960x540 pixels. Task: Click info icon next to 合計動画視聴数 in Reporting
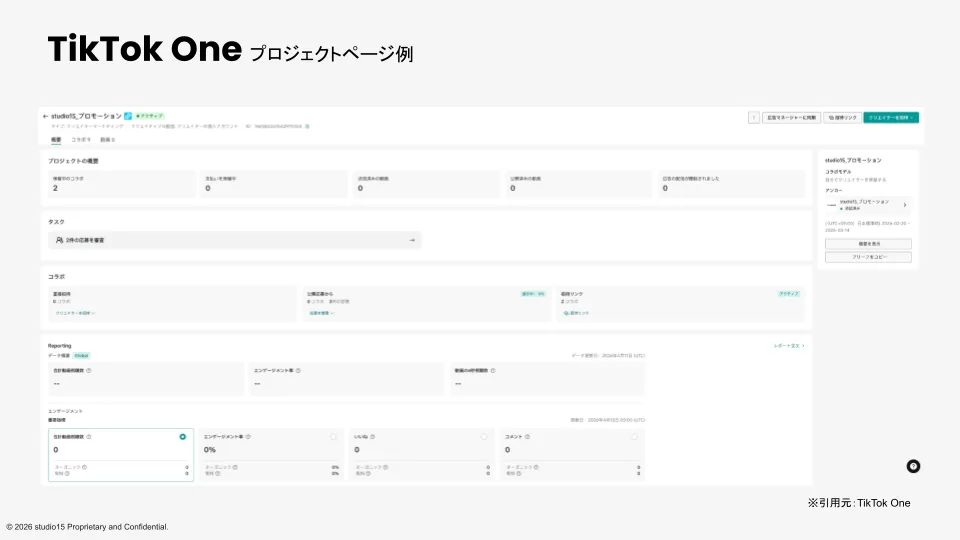pos(89,370)
